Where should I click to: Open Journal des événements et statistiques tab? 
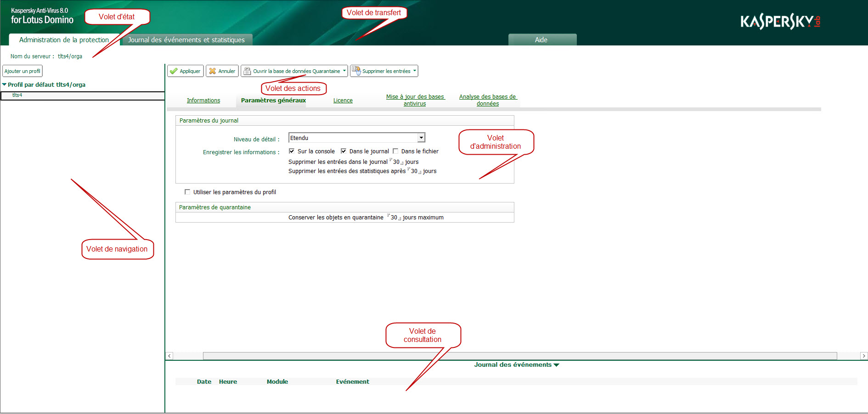[186, 40]
